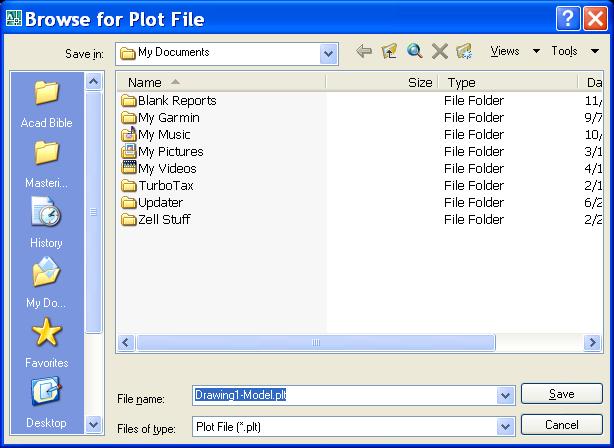Screen dimensions: 614x448
Task: Click the Delete X toolbar icon
Action: [439, 52]
